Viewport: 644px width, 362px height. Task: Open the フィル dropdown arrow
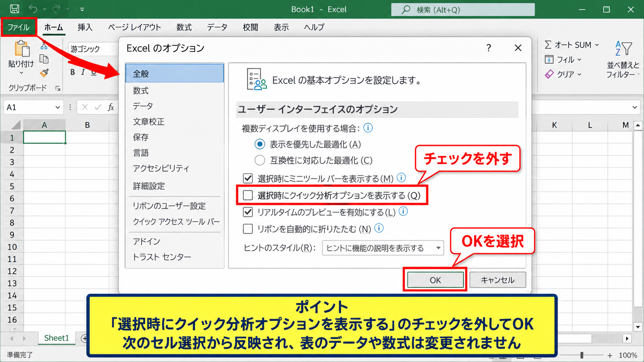pyautogui.click(x=579, y=60)
